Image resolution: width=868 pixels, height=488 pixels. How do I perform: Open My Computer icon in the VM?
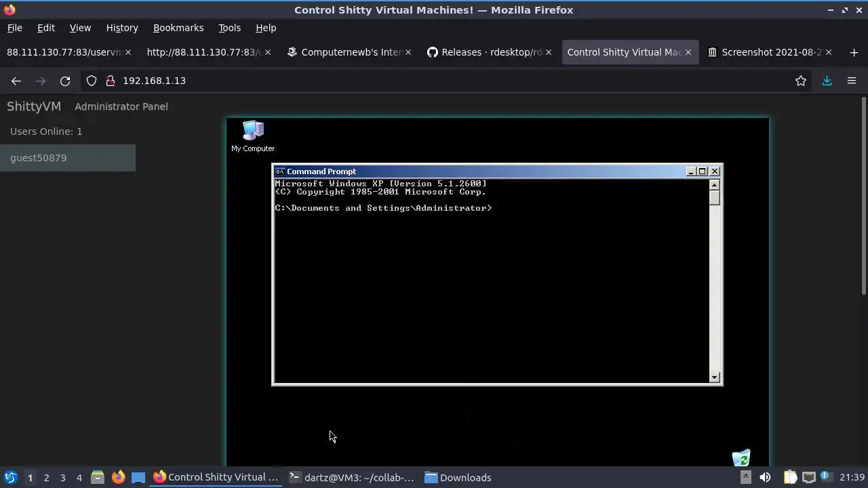click(x=253, y=136)
